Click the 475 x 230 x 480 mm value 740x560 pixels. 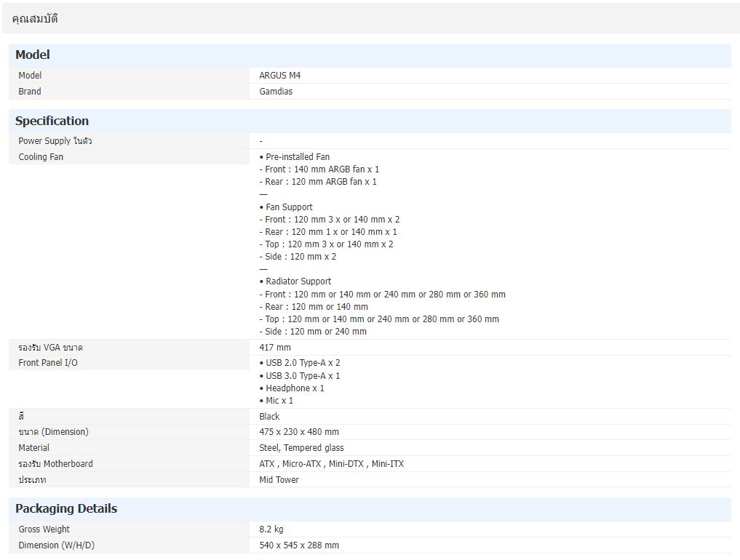click(299, 432)
